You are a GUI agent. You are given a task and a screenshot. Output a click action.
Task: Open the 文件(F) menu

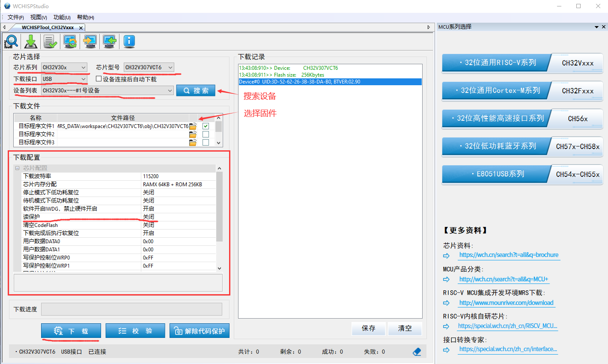(16, 17)
